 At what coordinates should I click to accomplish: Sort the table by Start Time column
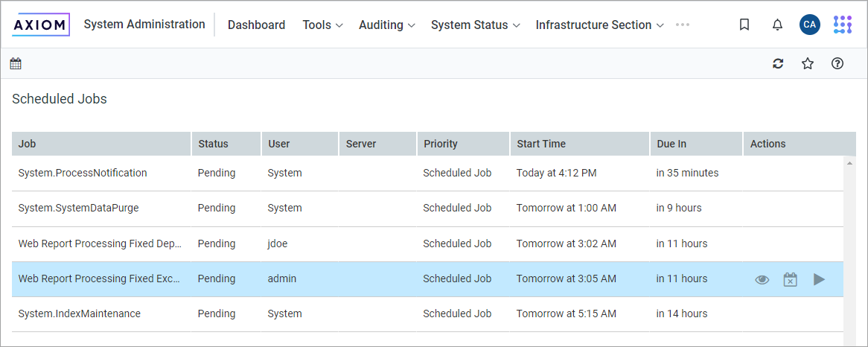click(541, 144)
